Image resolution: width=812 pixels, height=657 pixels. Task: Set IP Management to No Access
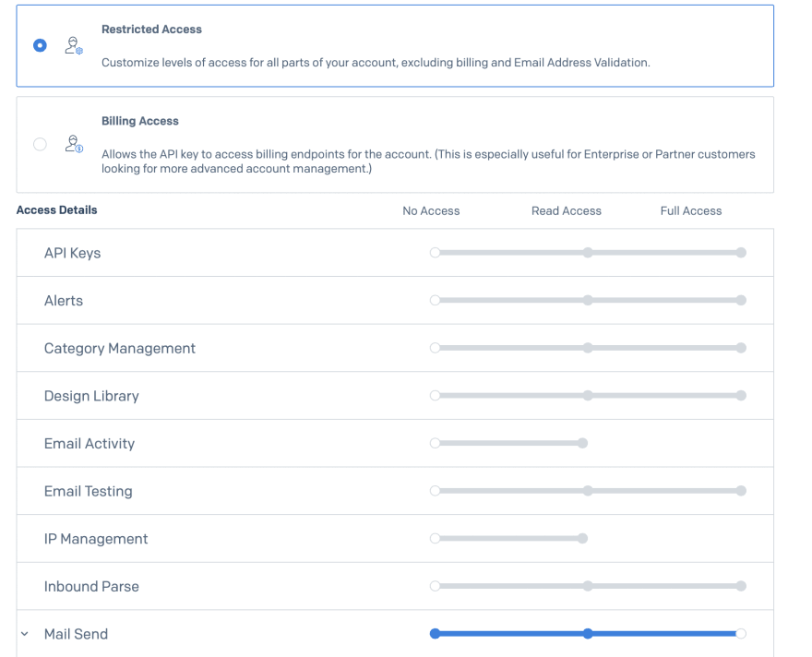(435, 539)
